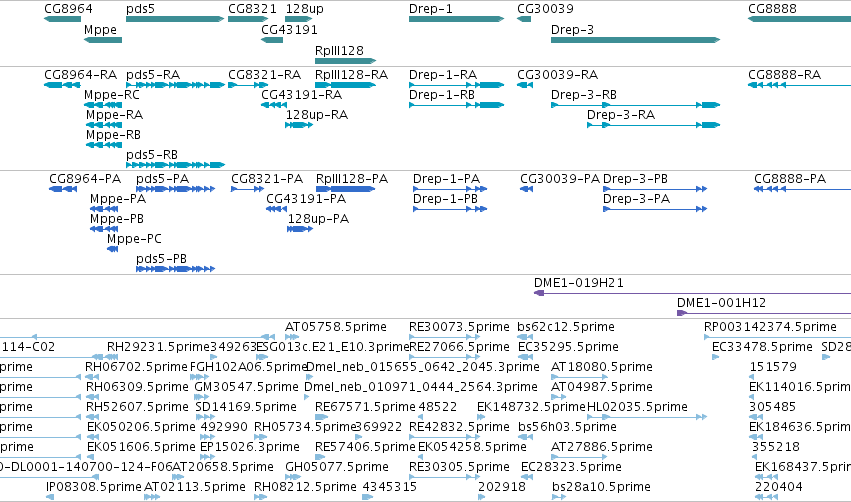Open the CG43191-PA protein feature
Image resolution: width=851 pixels, height=502 pixels.
pyautogui.click(x=276, y=209)
